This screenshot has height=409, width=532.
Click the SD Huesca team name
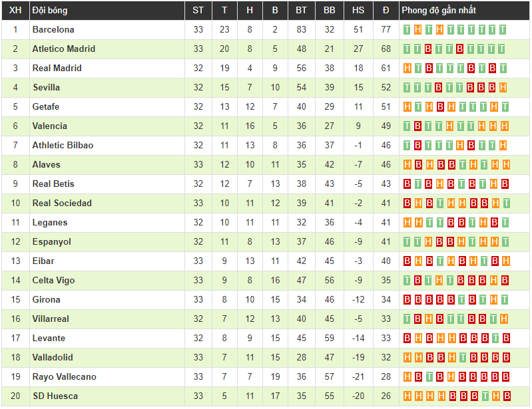[55, 396]
